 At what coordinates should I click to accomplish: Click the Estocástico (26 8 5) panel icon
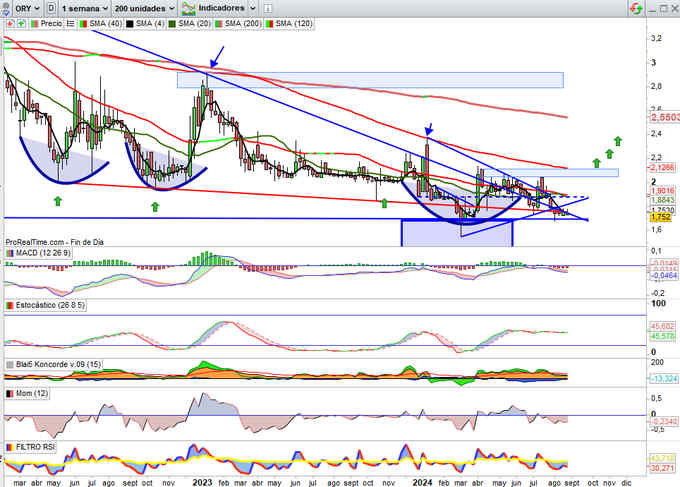10,305
